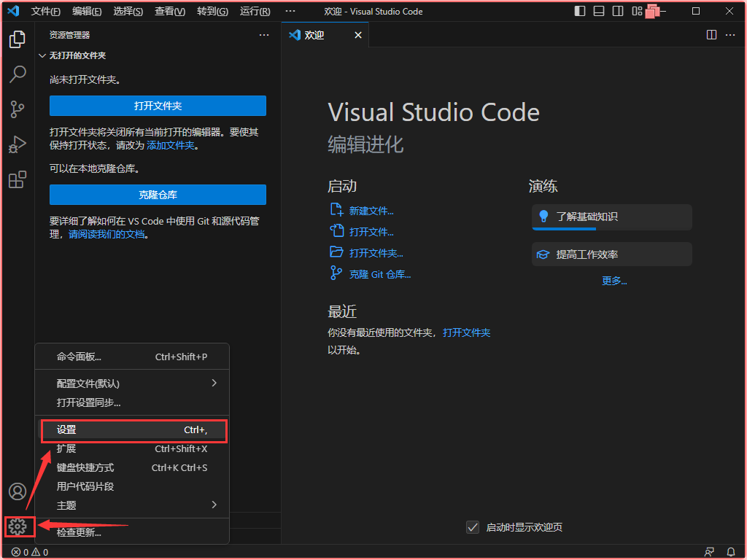Open feedback icon in status bar
This screenshot has width=747, height=560.
(x=709, y=552)
